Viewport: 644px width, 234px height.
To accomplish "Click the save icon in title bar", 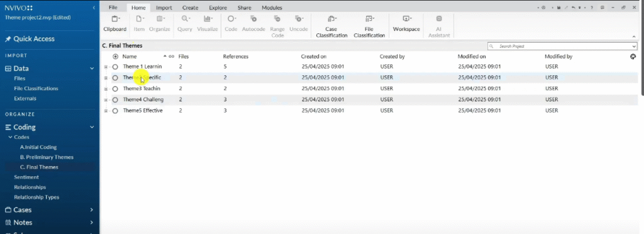I will pos(558,8).
